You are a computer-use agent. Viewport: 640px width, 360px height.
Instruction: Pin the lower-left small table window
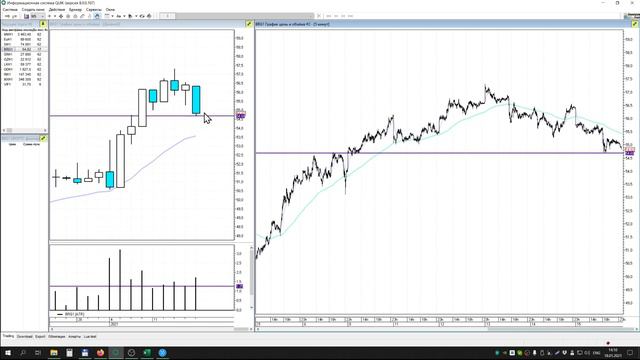tap(43, 138)
